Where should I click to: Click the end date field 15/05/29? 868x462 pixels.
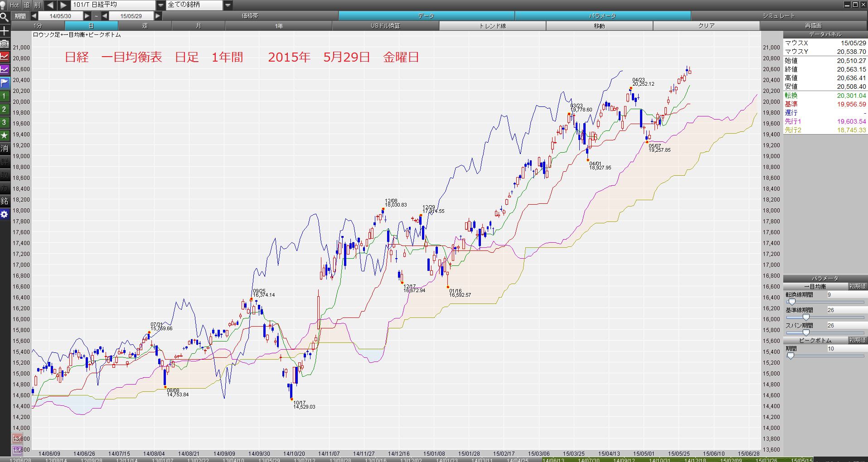click(131, 16)
